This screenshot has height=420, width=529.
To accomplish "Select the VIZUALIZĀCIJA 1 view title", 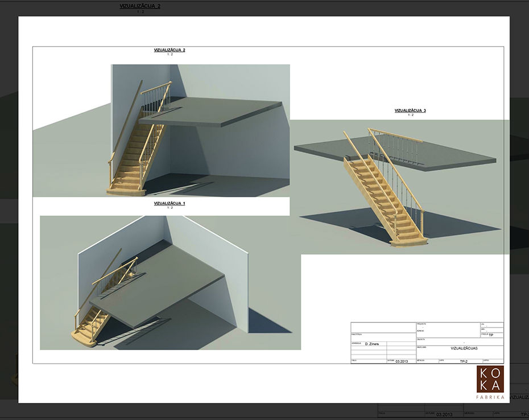I will pyautogui.click(x=170, y=203).
